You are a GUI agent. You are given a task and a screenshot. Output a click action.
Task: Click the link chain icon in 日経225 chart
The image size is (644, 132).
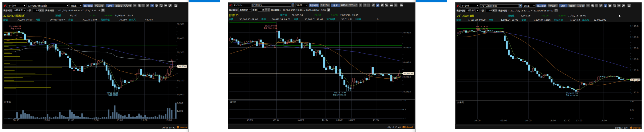point(231,5)
